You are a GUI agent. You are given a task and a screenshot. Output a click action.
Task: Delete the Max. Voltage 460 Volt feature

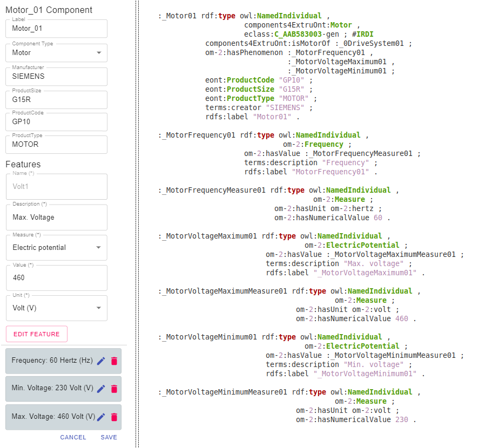(114, 417)
